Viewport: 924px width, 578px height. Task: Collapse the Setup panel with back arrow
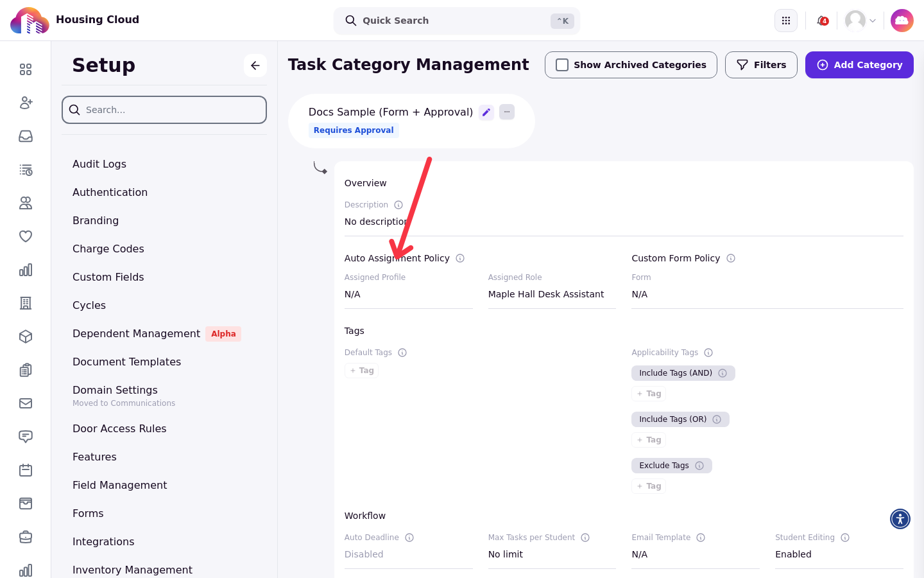click(255, 66)
